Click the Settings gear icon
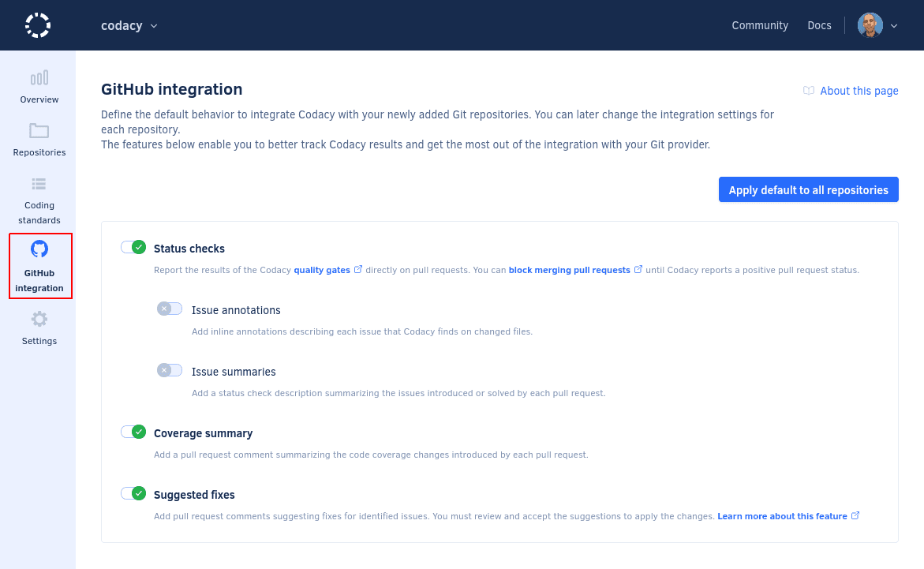Screen dimensions: 924x569 pyautogui.click(x=39, y=319)
